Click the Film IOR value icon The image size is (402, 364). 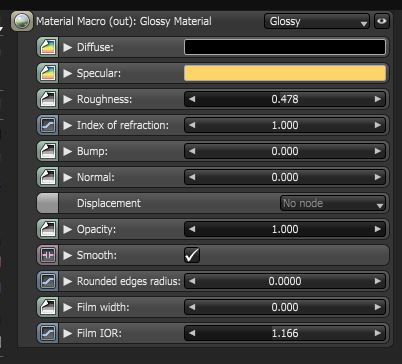click(x=47, y=333)
